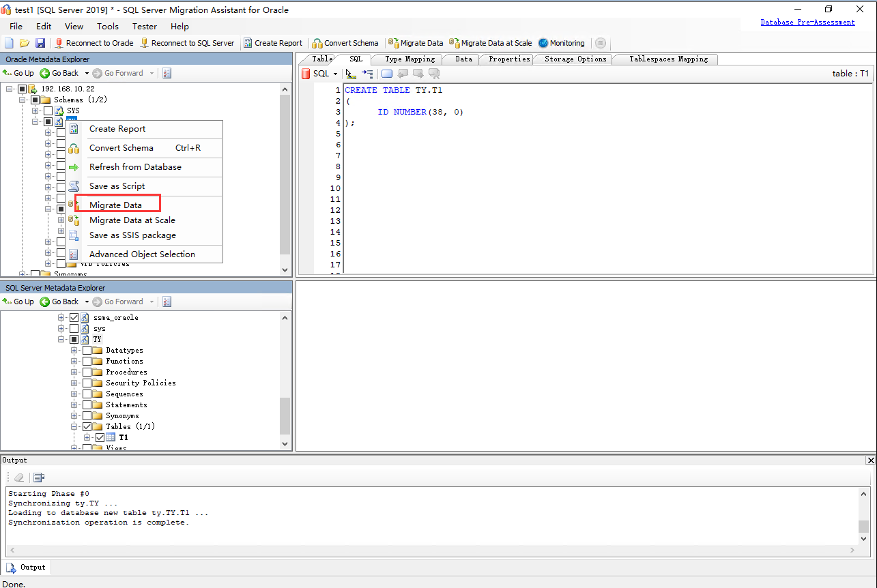Toggle the Schemas (1/2) checkbox
877x588 pixels.
click(35, 100)
